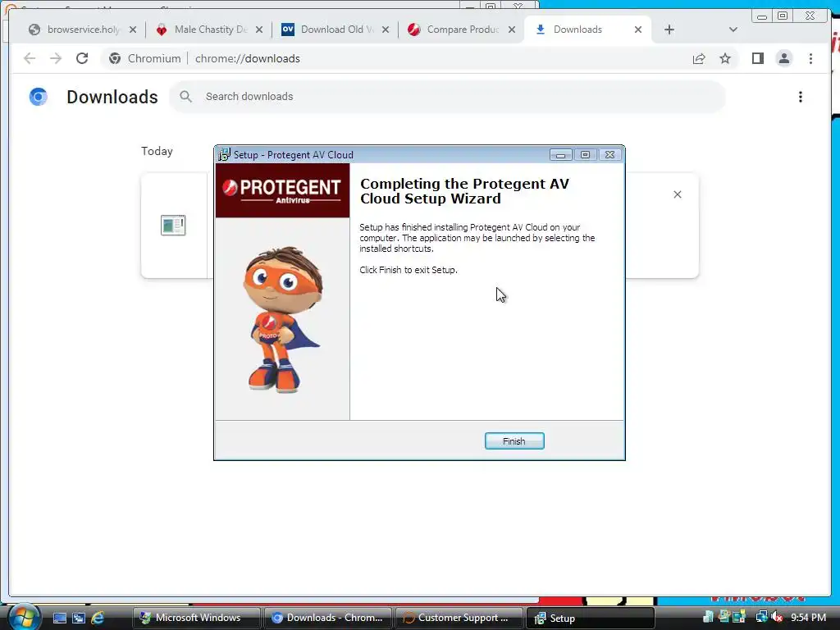Click the 9:54 PM taskbar clock

click(808, 618)
